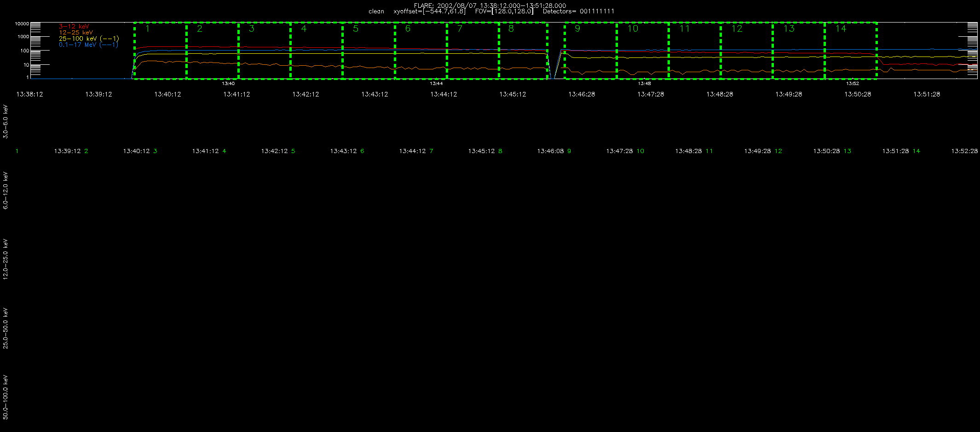980x432 pixels.
Task: Select interval 8 label in light curve plot
Action: pos(511,28)
